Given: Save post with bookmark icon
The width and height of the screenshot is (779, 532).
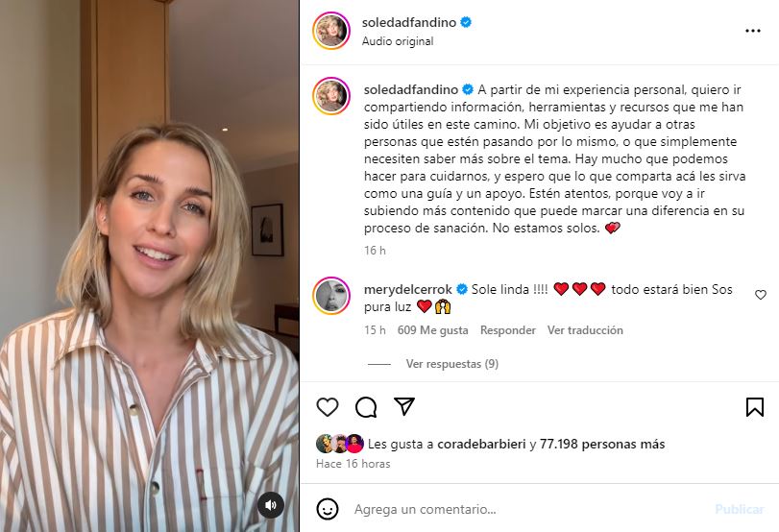Looking at the screenshot, I should [755, 407].
